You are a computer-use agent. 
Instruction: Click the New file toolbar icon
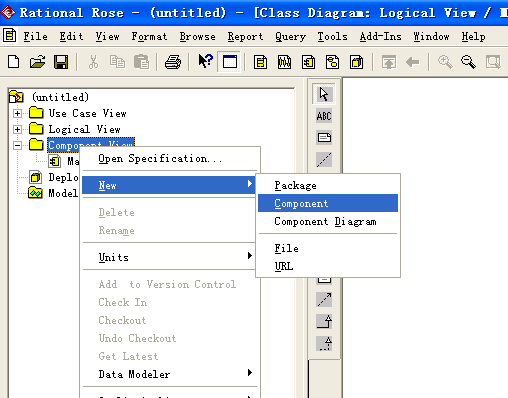pos(14,62)
